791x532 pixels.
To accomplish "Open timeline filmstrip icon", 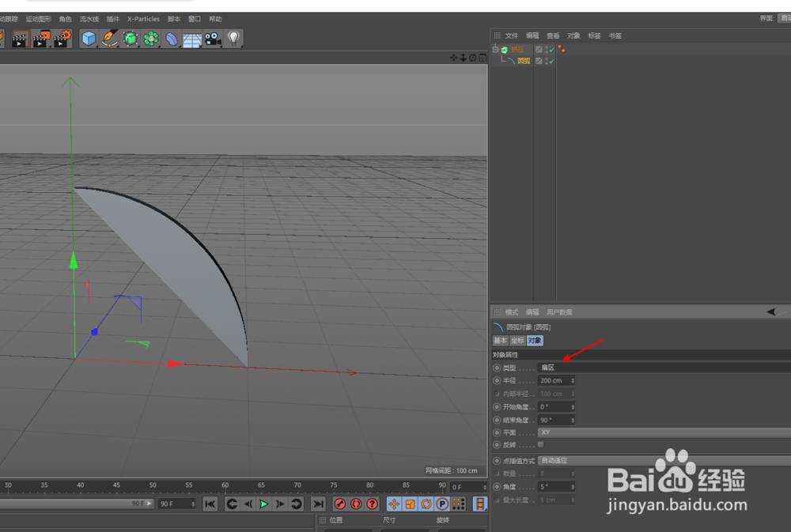I will (480, 504).
